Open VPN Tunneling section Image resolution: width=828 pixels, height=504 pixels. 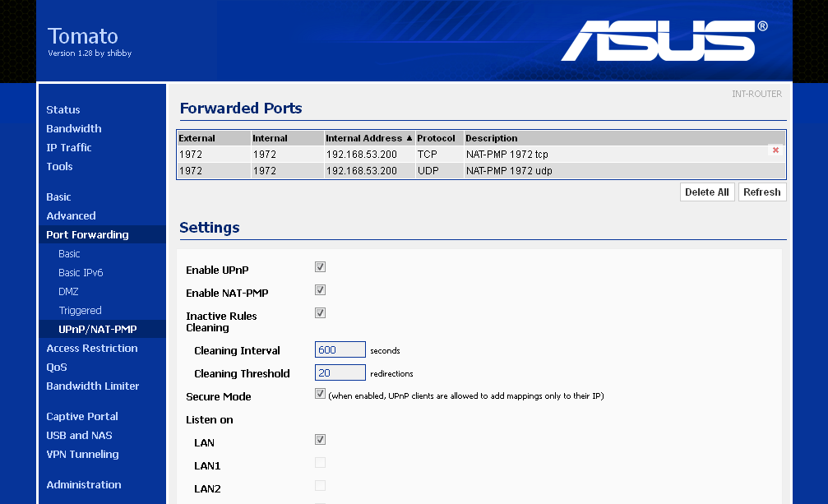82,455
